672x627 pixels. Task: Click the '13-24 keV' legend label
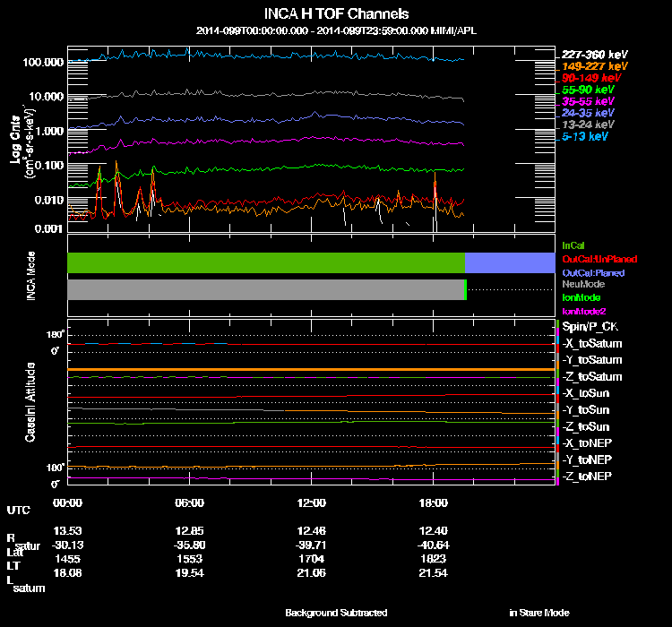[588, 125]
